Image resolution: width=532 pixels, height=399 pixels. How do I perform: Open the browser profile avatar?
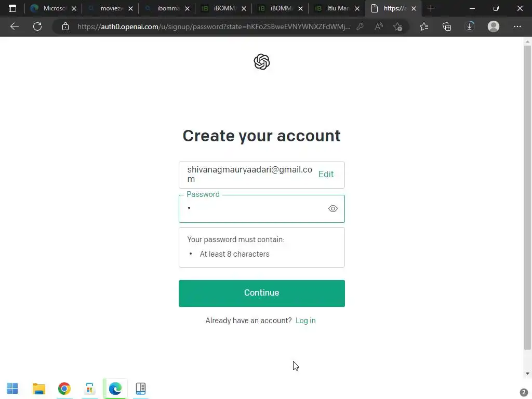(x=494, y=26)
